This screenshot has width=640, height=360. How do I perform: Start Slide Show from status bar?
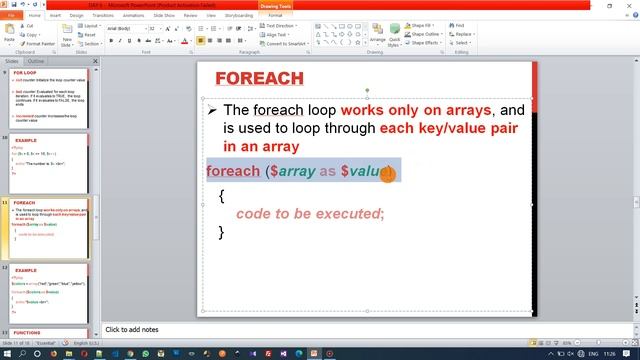(556, 343)
